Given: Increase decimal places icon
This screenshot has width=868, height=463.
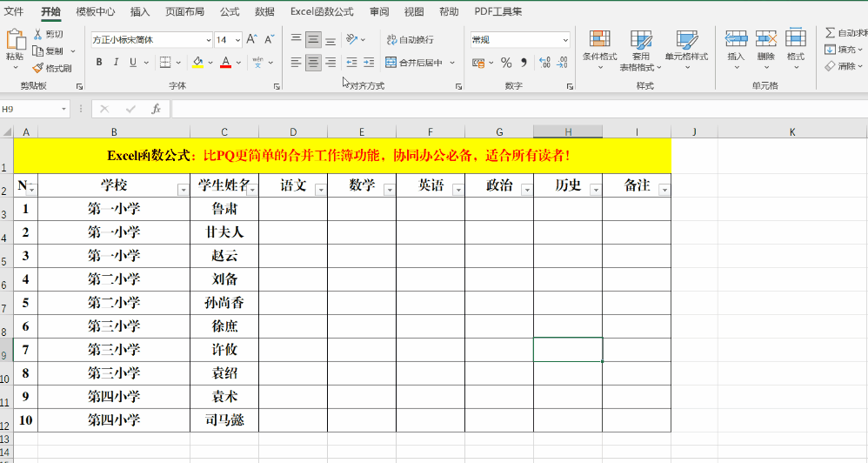Looking at the screenshot, I should pos(544,63).
